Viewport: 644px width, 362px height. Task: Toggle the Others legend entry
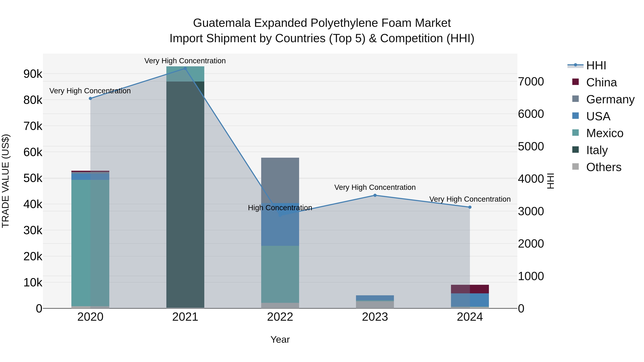(x=597, y=167)
